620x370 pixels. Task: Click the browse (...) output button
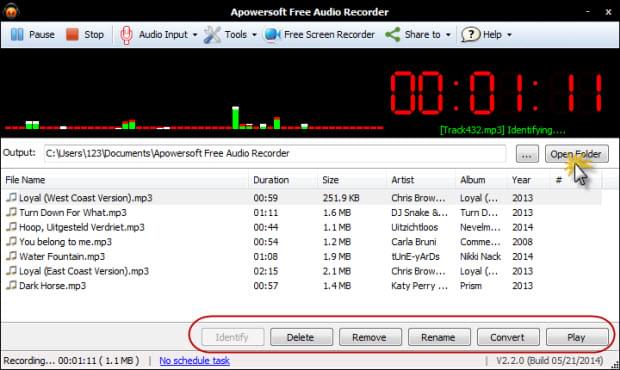(527, 154)
